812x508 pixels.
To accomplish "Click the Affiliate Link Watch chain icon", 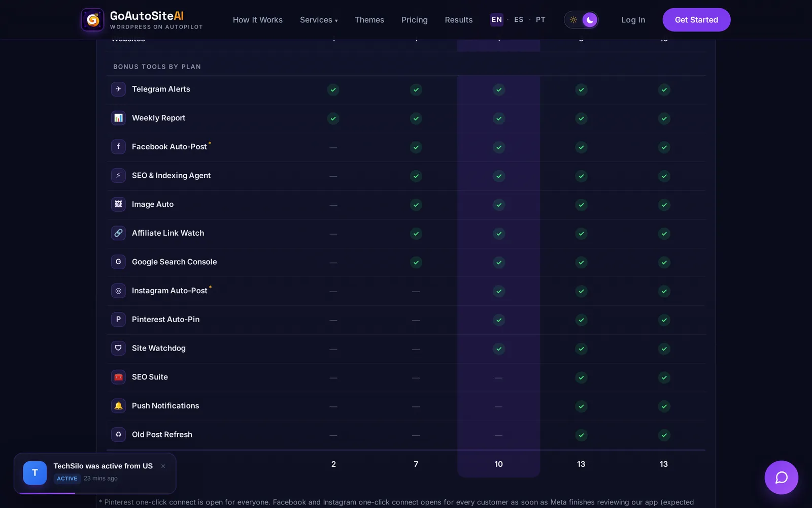I will pyautogui.click(x=118, y=233).
